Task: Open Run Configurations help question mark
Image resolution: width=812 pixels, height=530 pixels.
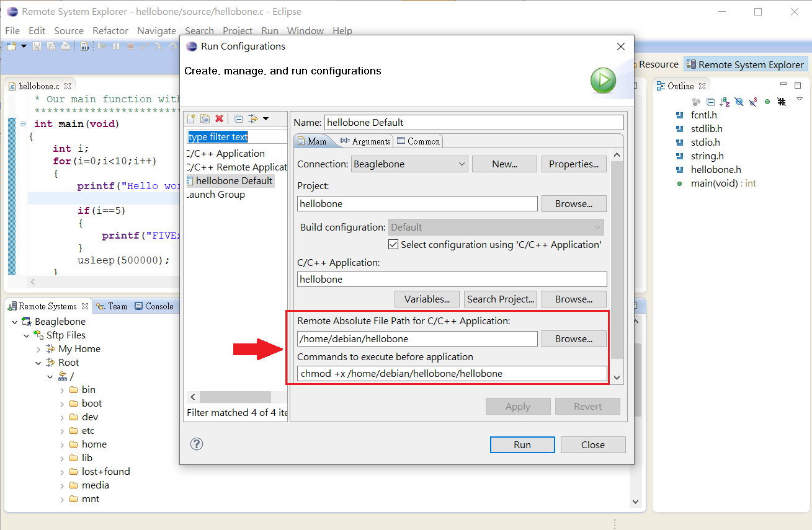Action: tap(197, 444)
